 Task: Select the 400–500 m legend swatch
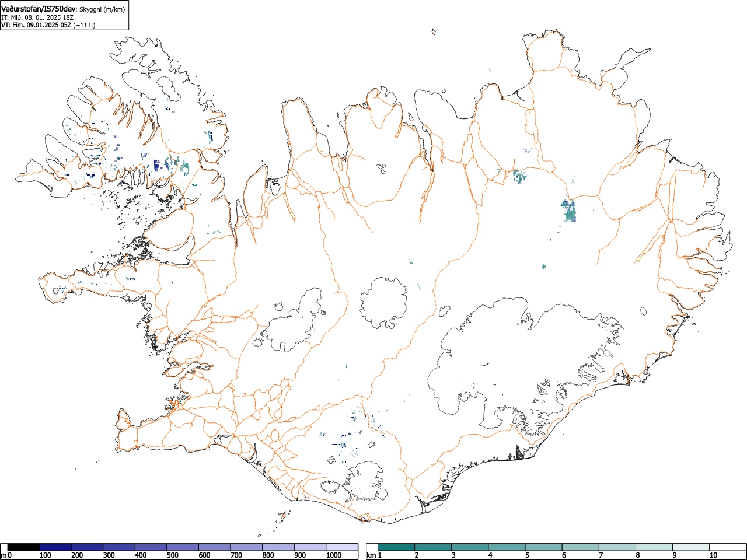(x=151, y=547)
